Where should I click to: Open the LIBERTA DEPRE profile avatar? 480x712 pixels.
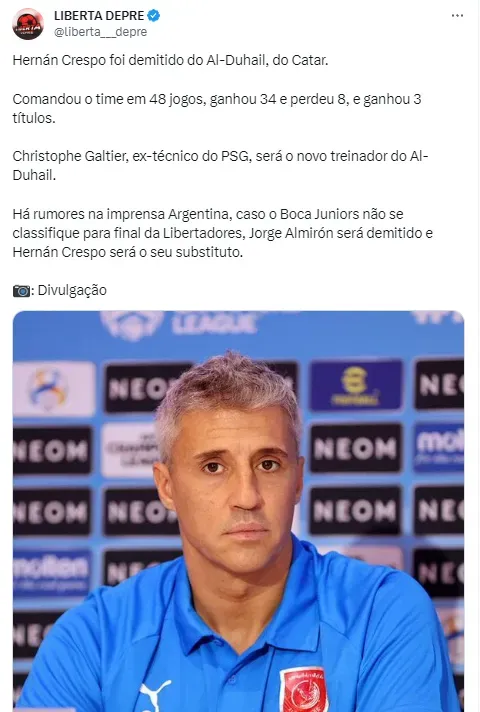[28, 24]
